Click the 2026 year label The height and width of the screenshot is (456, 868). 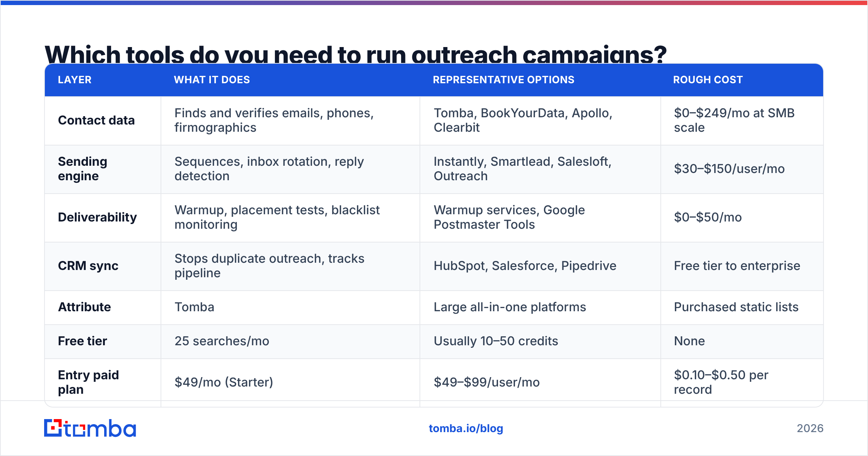(810, 428)
